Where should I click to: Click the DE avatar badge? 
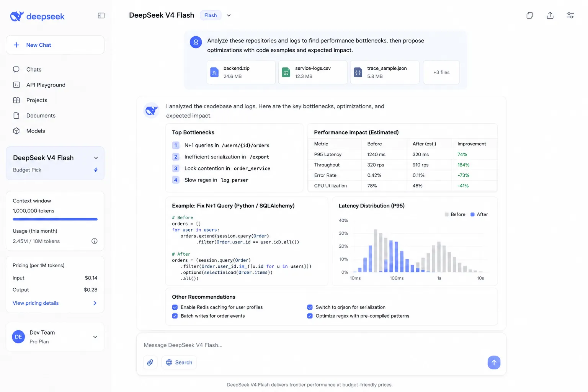pyautogui.click(x=18, y=337)
